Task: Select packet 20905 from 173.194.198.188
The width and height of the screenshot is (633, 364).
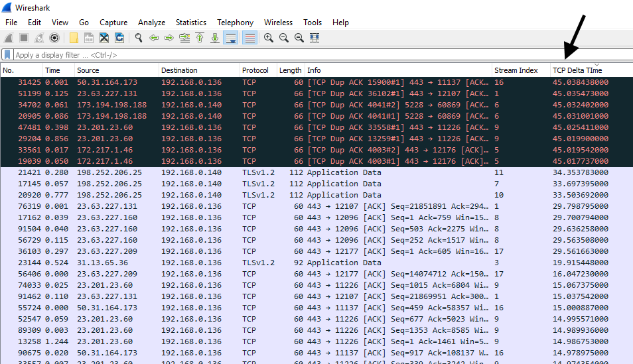Action: 316,116
